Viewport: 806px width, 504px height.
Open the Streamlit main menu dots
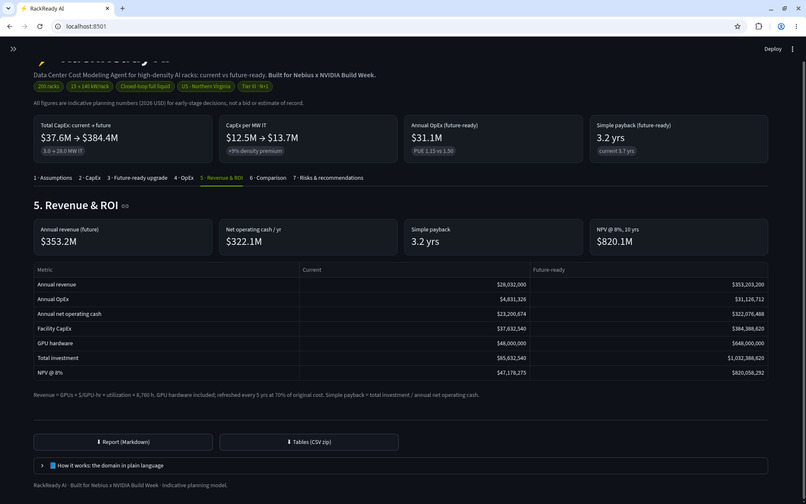pyautogui.click(x=792, y=49)
